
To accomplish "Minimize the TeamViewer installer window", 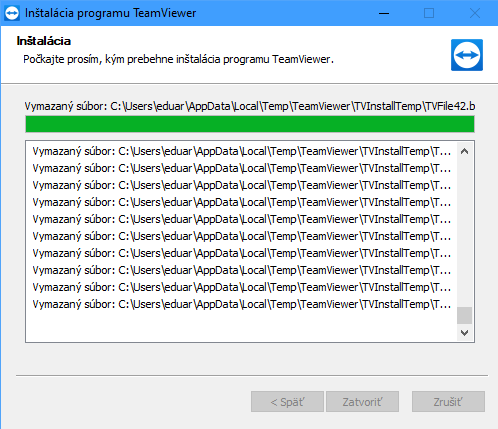I will coord(384,13).
